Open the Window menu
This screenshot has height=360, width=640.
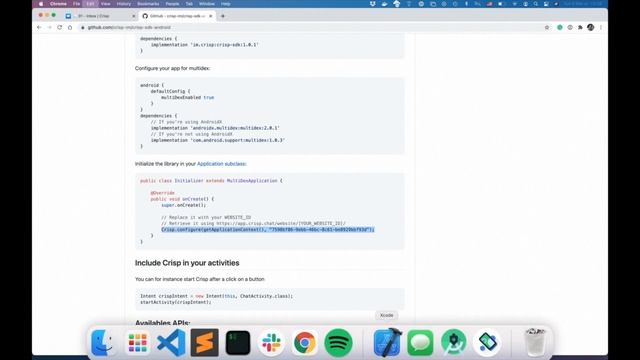[207, 4]
